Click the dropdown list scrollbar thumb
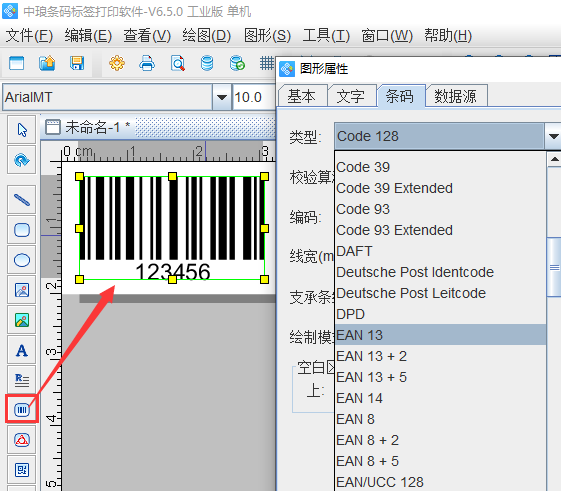 554,267
